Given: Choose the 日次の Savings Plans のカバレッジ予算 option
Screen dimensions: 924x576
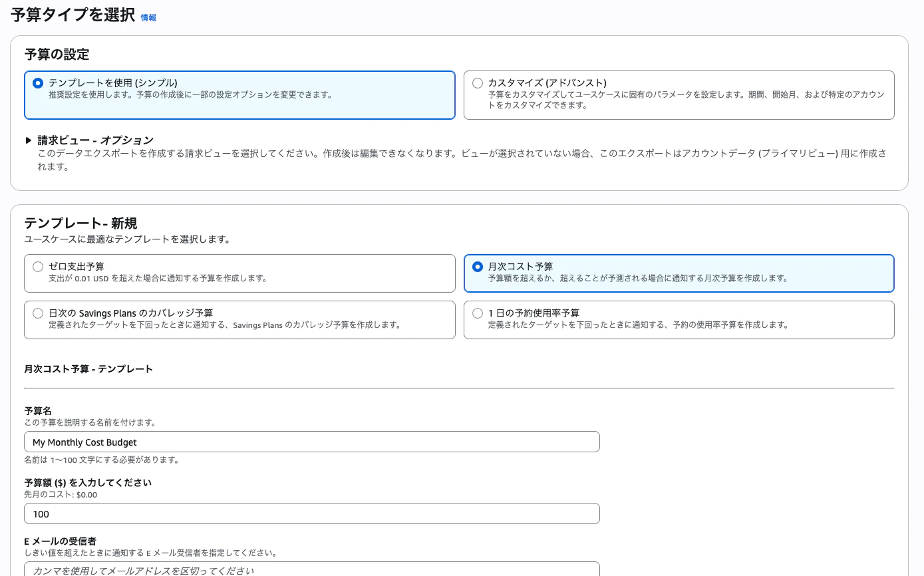Looking at the screenshot, I should (x=38, y=313).
